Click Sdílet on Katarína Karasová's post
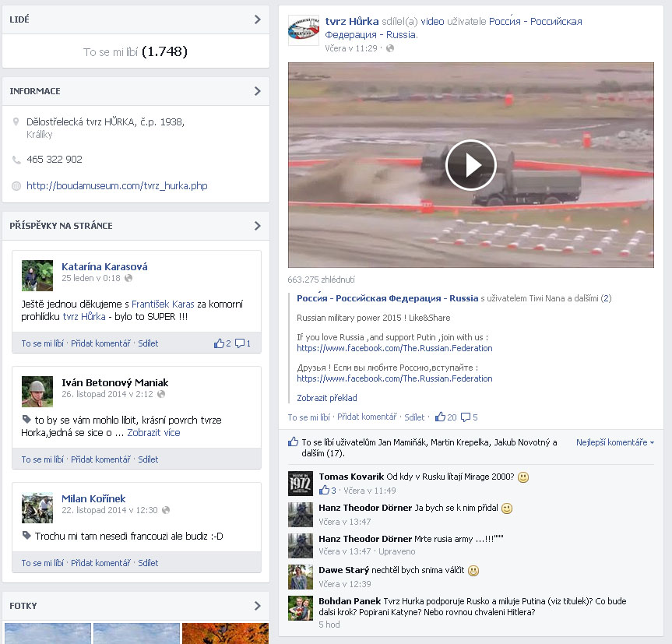672x644 pixels. [148, 343]
